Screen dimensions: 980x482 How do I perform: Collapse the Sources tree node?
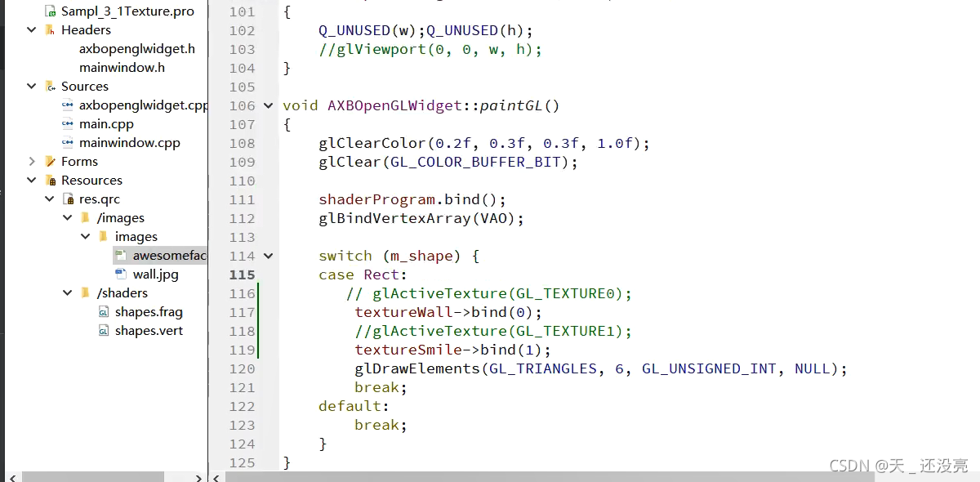(x=32, y=87)
